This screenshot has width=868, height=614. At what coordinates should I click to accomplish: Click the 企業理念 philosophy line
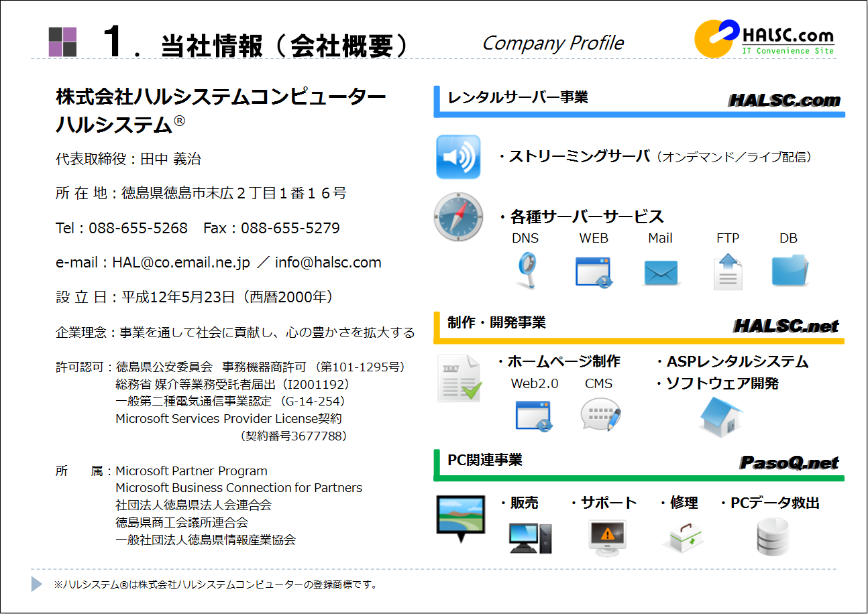[x=235, y=332]
